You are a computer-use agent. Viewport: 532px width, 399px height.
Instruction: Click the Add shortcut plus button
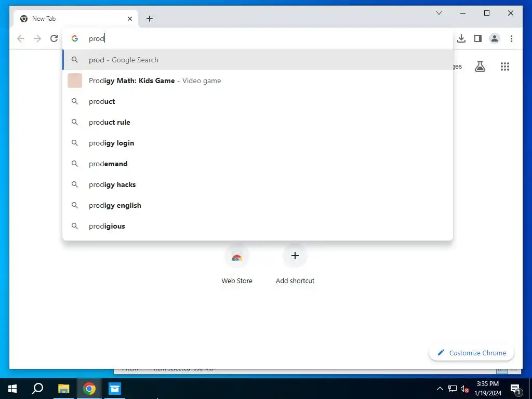(295, 256)
